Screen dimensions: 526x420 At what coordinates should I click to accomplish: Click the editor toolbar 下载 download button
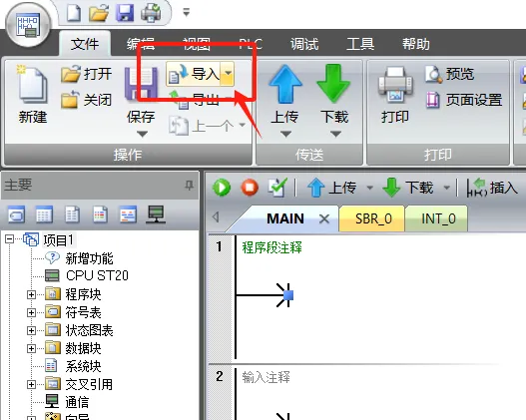click(408, 188)
